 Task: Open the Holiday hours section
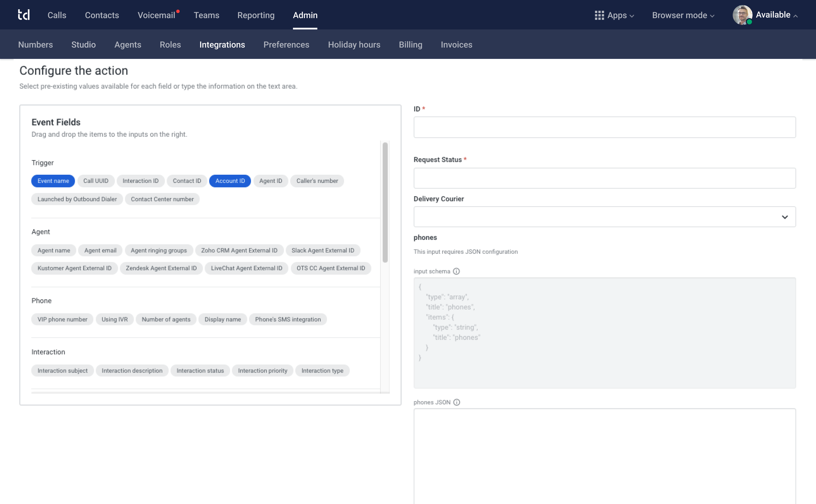[x=354, y=45]
